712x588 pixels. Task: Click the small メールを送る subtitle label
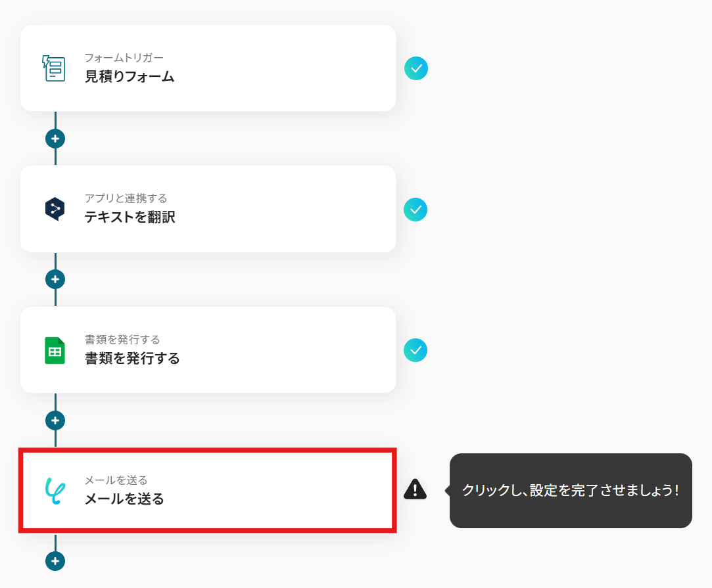tap(116, 480)
